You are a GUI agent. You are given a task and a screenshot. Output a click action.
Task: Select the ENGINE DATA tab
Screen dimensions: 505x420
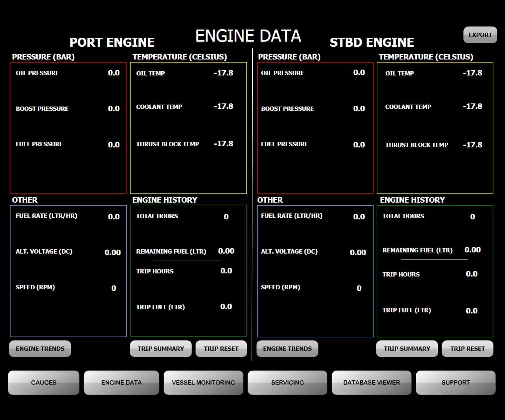click(x=121, y=382)
